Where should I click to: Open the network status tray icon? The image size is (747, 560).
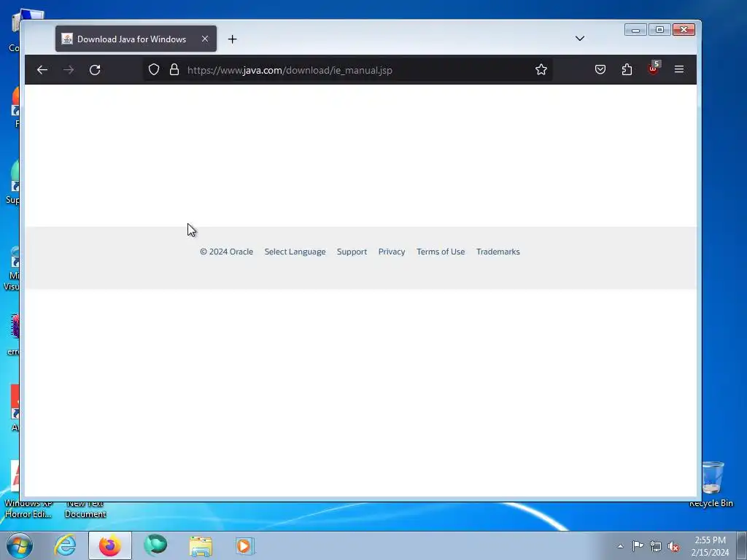click(x=656, y=547)
